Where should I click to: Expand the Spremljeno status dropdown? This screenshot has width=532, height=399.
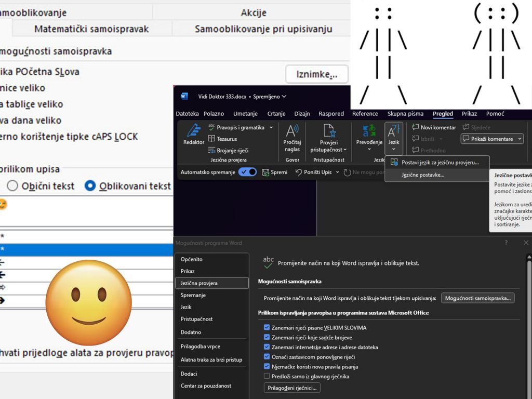(x=284, y=96)
